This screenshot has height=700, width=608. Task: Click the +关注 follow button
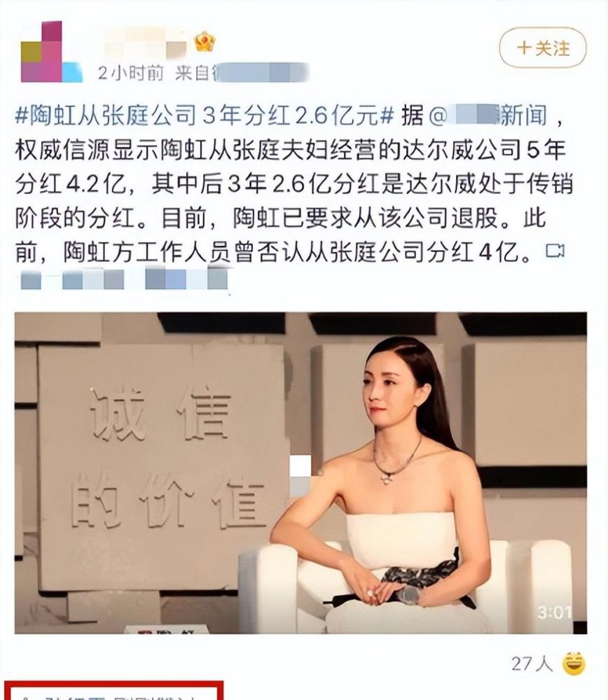tap(542, 48)
